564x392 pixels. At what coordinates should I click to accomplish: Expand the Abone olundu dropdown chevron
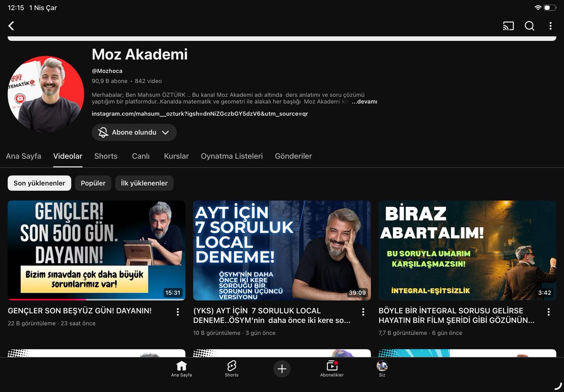click(165, 133)
